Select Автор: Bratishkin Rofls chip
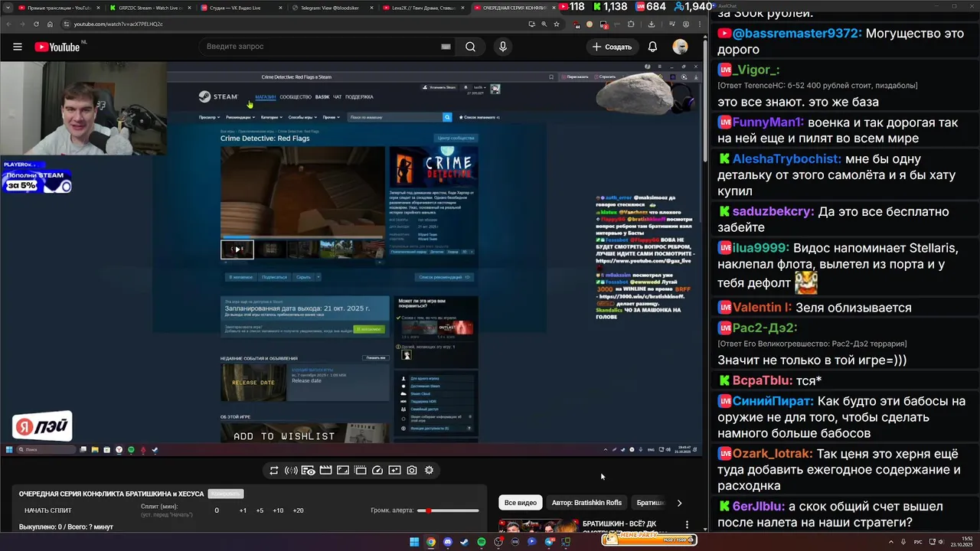980x551 pixels. point(586,503)
